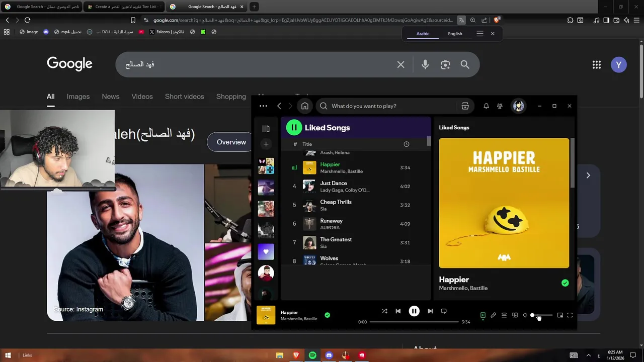644x362 pixels.
Task: Open Brave Wallet icon
Action: (x=616, y=20)
